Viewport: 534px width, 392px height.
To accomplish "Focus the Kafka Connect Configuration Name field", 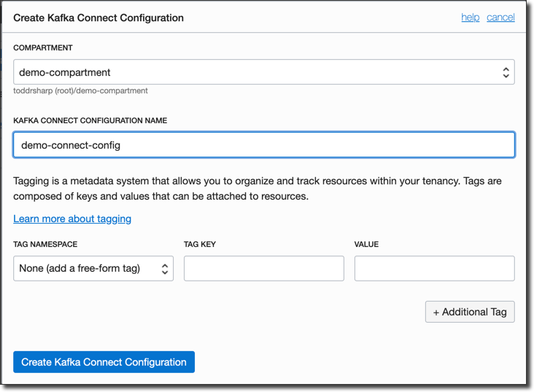I will (x=263, y=145).
